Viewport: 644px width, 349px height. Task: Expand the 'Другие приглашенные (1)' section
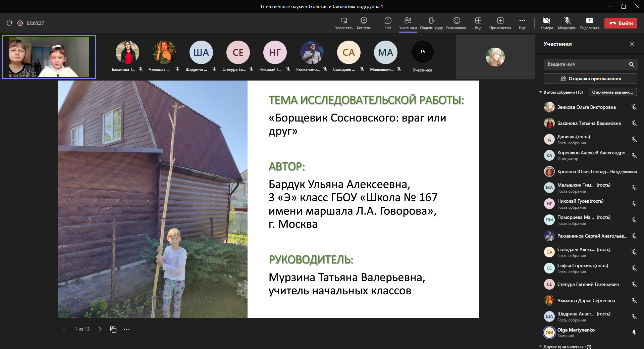540,346
